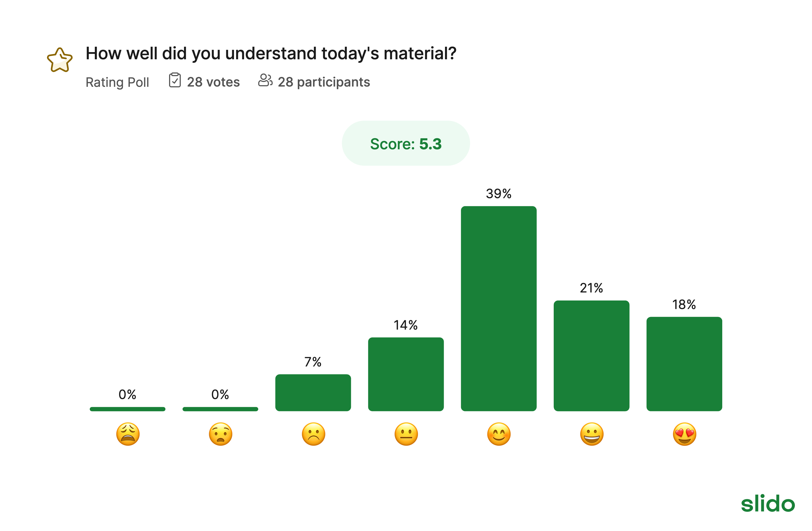This screenshot has height=531, width=812.
Task: Click the neutral face emoji
Action: click(x=406, y=434)
